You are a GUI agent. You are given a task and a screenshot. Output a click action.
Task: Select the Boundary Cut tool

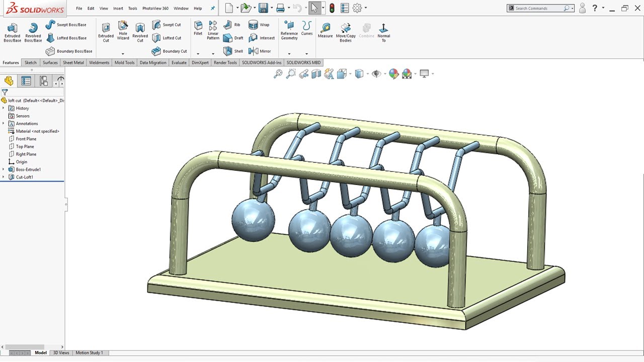point(170,51)
